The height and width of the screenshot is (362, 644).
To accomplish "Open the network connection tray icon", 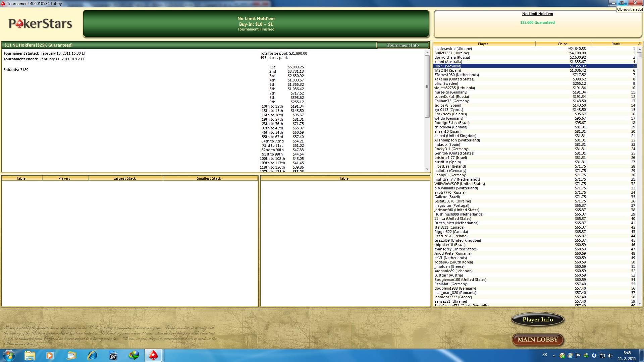I will (x=602, y=356).
